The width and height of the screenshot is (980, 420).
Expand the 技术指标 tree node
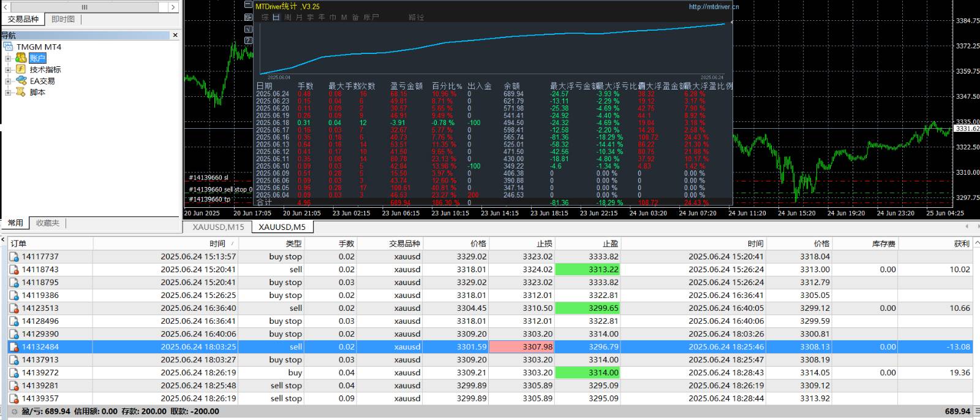click(x=8, y=70)
